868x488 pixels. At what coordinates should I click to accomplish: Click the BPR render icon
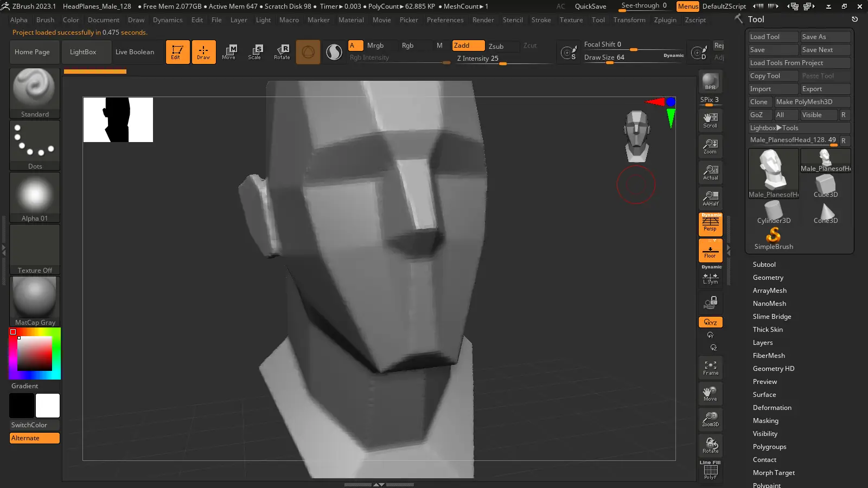[710, 81]
